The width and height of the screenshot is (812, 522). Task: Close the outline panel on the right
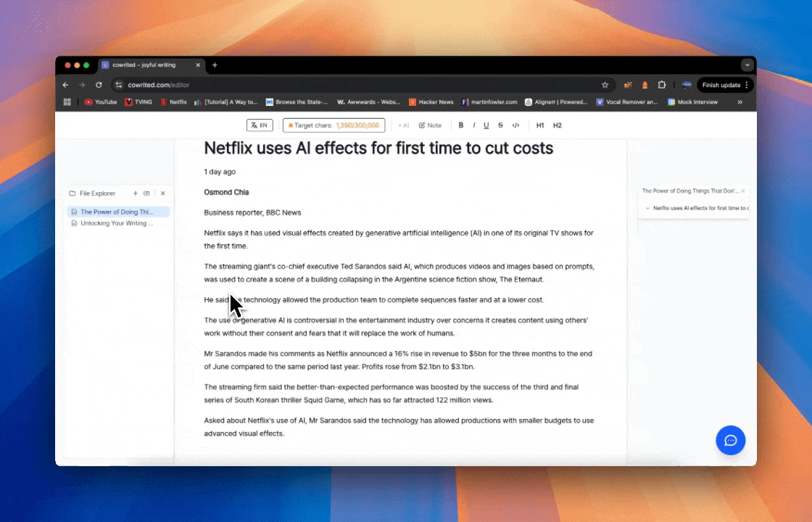coord(743,191)
